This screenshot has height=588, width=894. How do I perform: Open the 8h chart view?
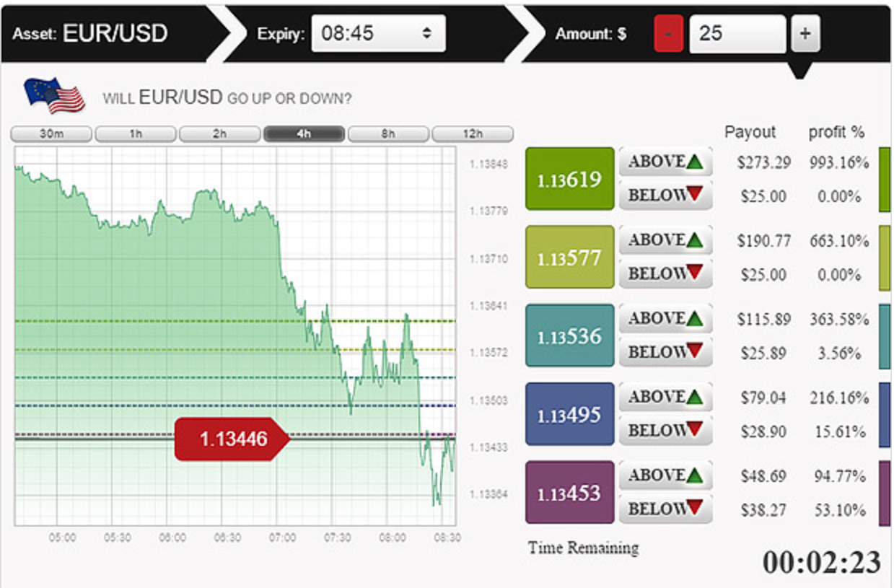[x=389, y=133]
